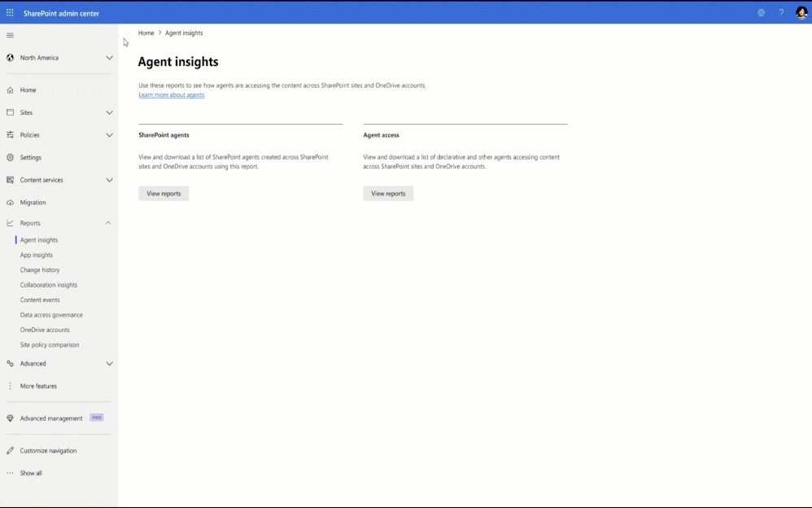Go to Home in breadcrumb

(x=146, y=33)
